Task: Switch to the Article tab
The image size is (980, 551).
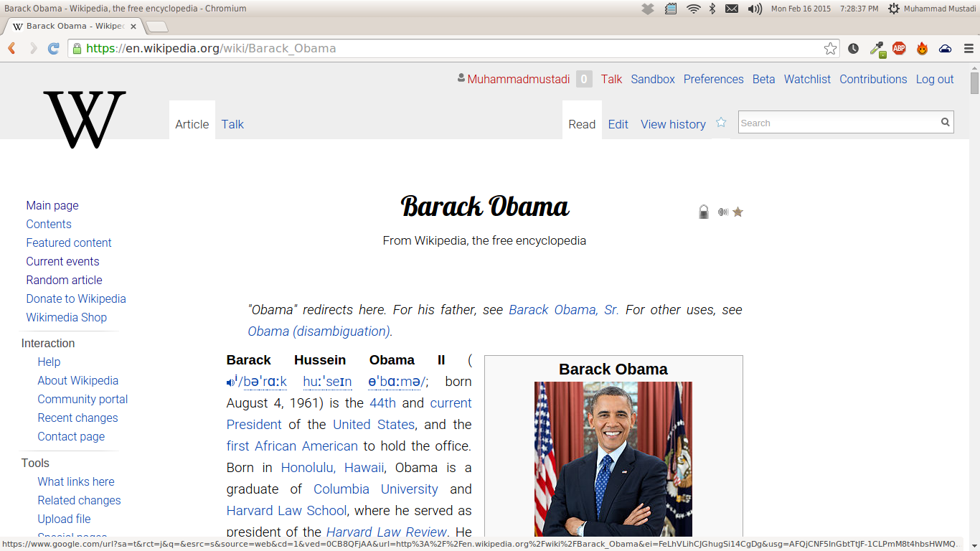Action: point(192,124)
